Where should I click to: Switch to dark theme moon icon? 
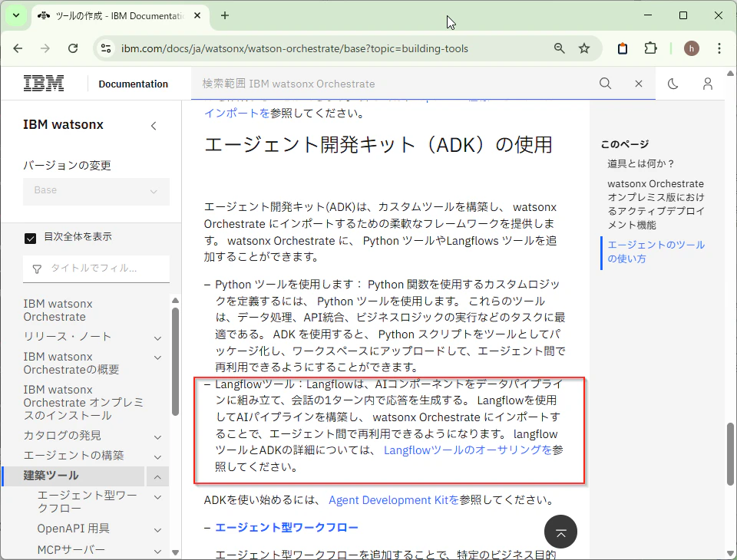pyautogui.click(x=673, y=84)
